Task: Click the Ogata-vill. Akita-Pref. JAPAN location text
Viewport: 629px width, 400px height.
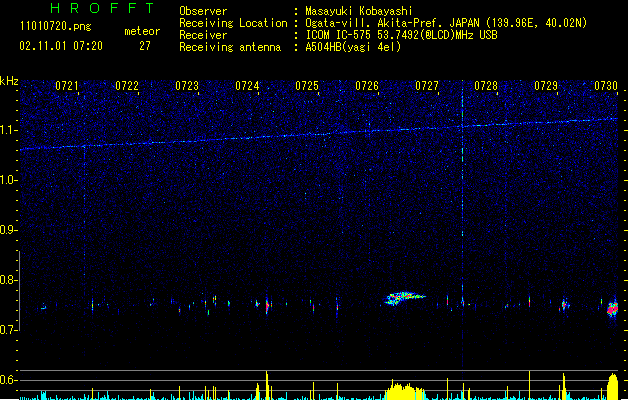Action: [x=446, y=23]
